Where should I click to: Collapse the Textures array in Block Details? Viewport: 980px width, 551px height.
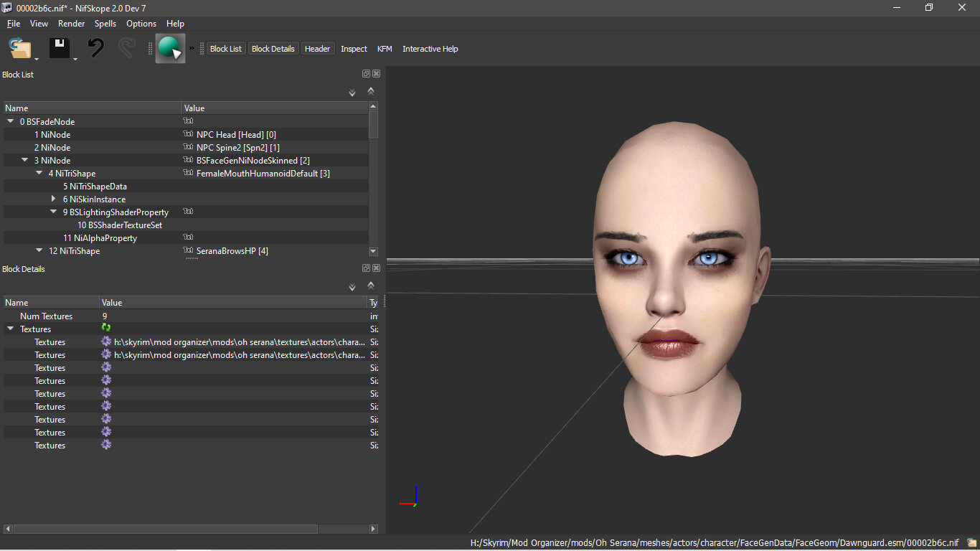click(10, 329)
